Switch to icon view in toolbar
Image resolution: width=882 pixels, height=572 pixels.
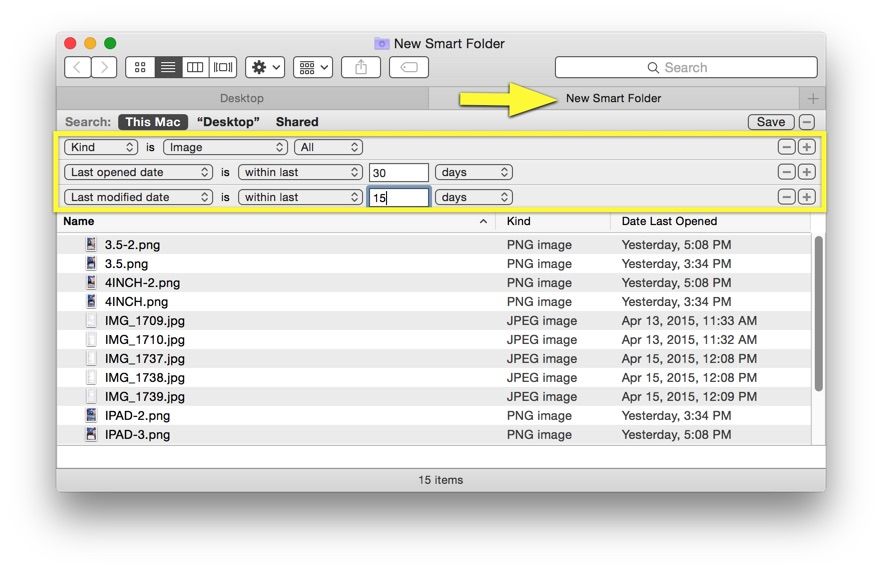point(140,68)
